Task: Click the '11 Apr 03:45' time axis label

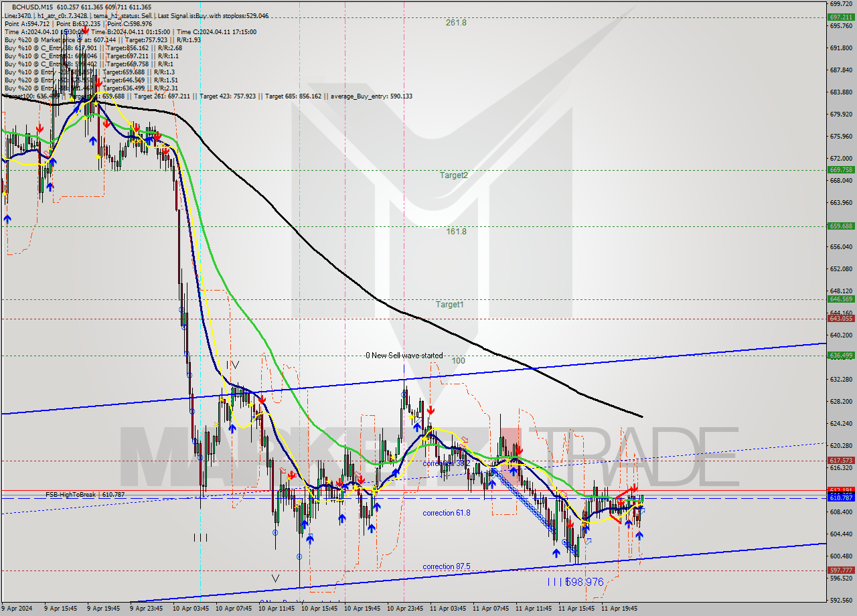Action: tap(447, 609)
